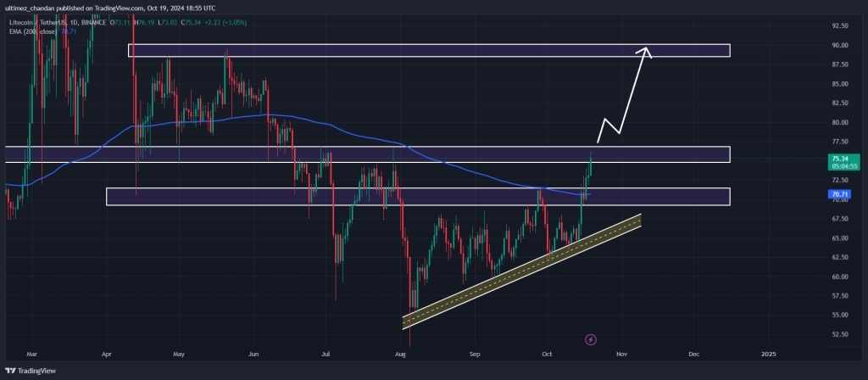Screen dimensions: 868x380
Task: Click the purple lightning event icon
Action: point(591,339)
